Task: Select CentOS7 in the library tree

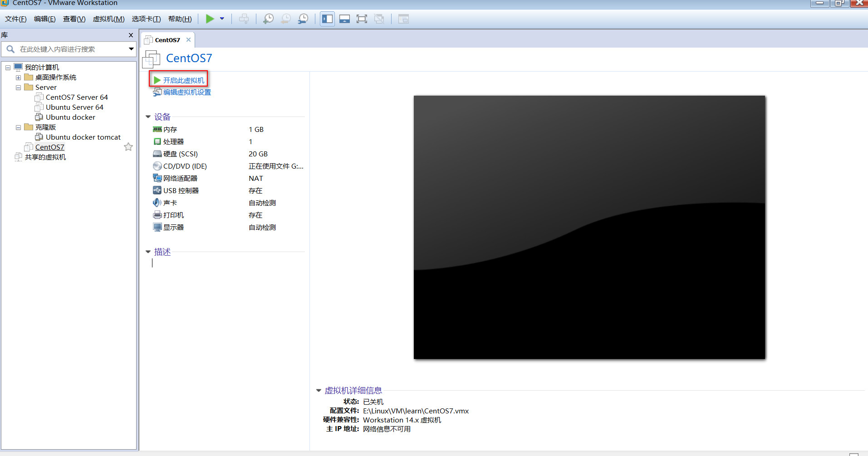Action: [x=50, y=147]
